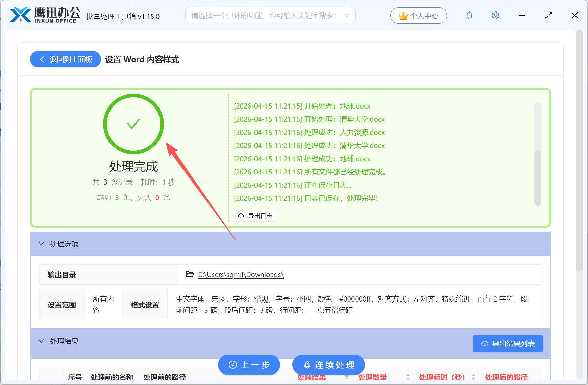Sort the 处理数量 column
This screenshot has width=588, height=385.
[408, 377]
